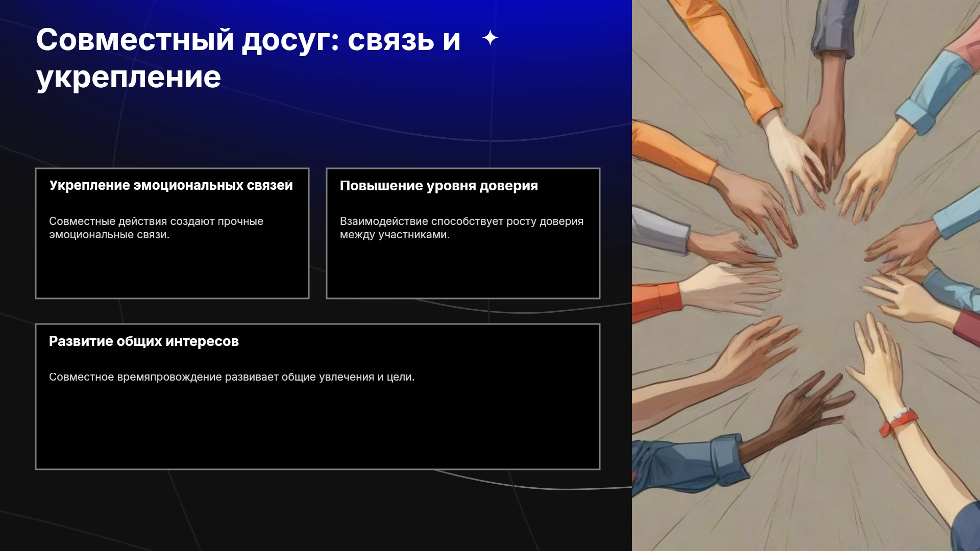Click text 'Совместное времяпровождение развивает общие увлечения'
Image resolution: width=980 pixels, height=551 pixels.
(211, 377)
